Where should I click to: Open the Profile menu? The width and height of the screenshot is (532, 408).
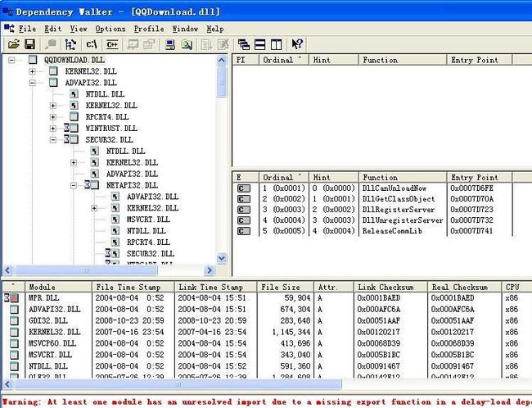[149, 29]
